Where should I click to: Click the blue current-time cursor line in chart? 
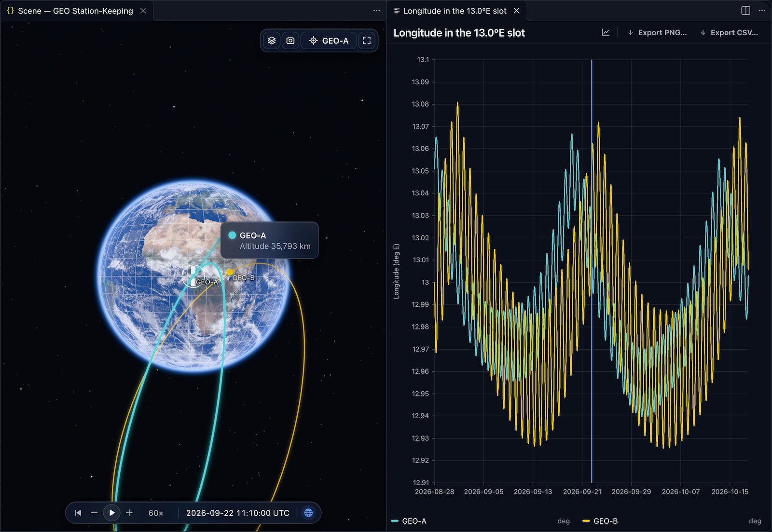(592, 270)
